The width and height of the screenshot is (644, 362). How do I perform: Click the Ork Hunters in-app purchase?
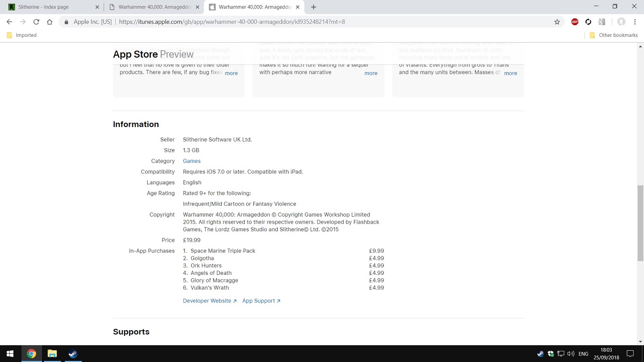tap(206, 266)
